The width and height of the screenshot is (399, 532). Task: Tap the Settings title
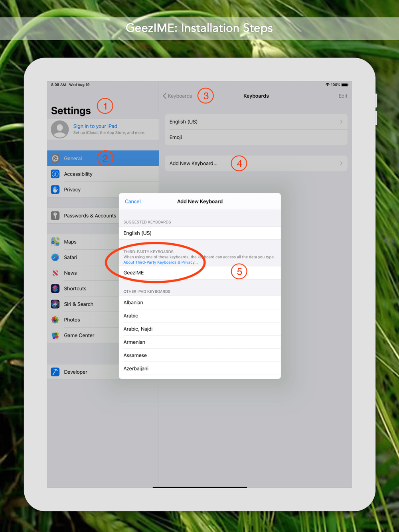71,110
